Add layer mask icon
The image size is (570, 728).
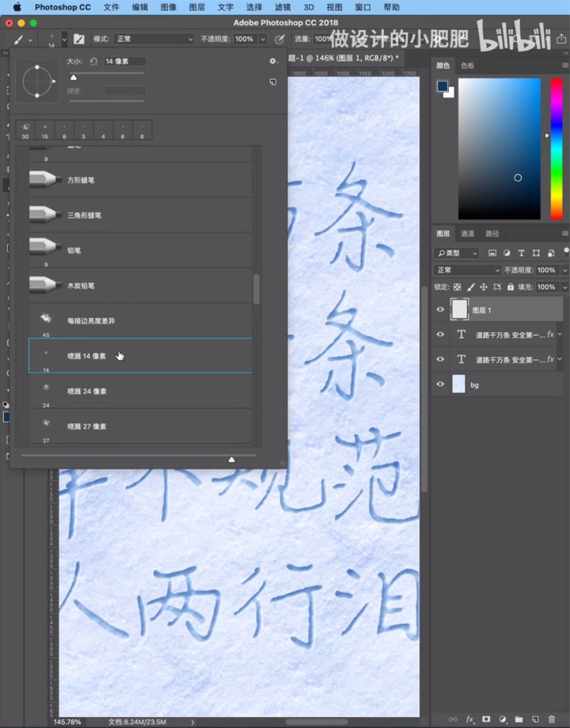(x=486, y=719)
